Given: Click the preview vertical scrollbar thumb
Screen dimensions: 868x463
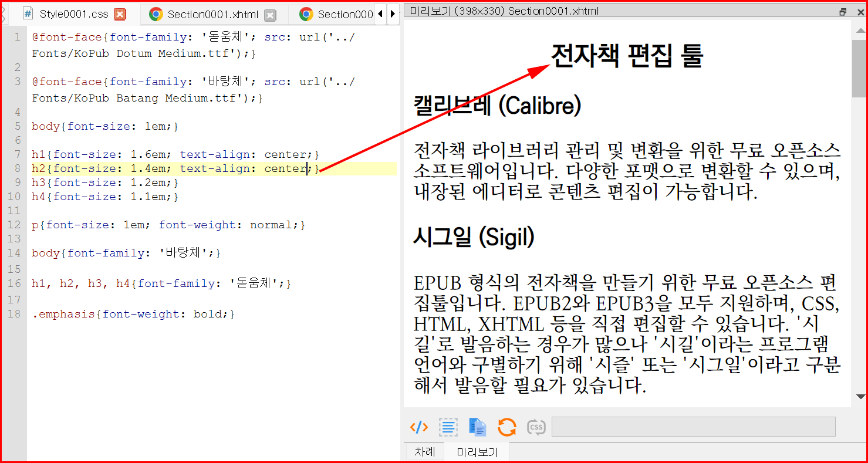Looking at the screenshot, I should pos(860,69).
